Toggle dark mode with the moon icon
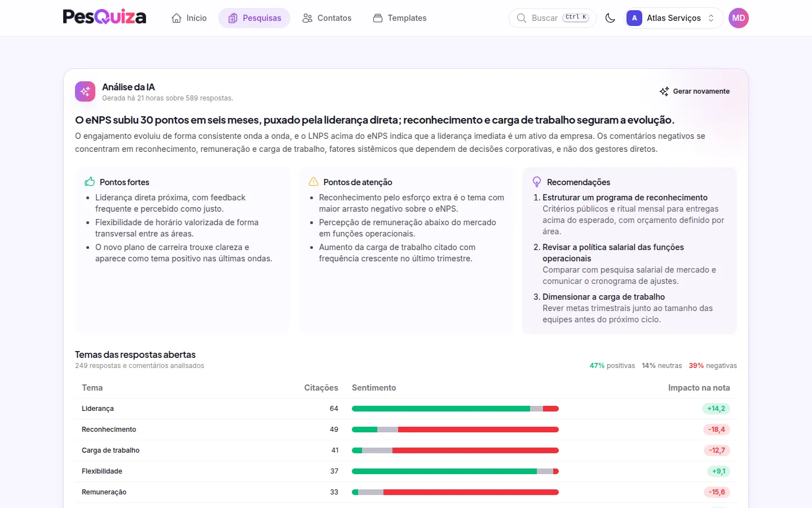 [x=610, y=18]
